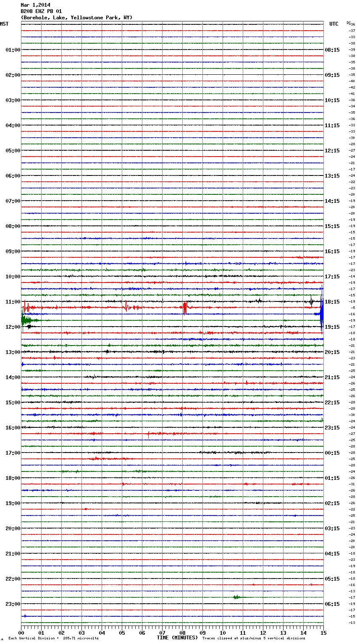The width and height of the screenshot is (357, 644).
Task: Click the "20:15" UTC time label
Action: [x=332, y=352]
